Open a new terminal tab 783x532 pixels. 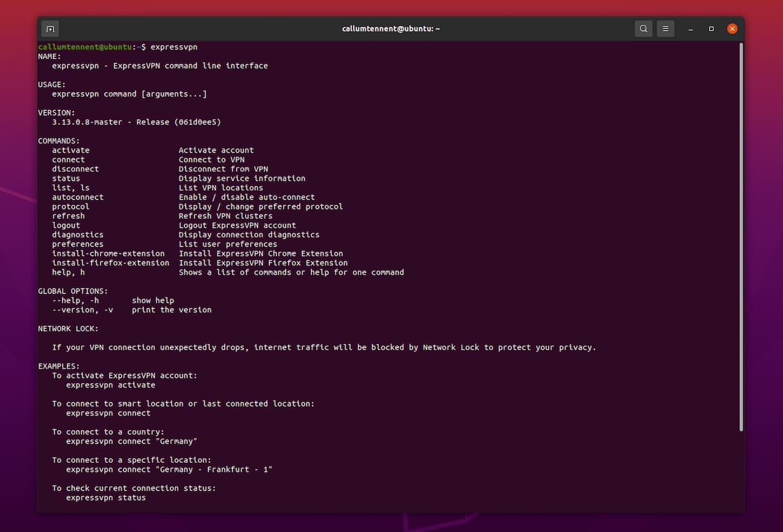point(50,28)
